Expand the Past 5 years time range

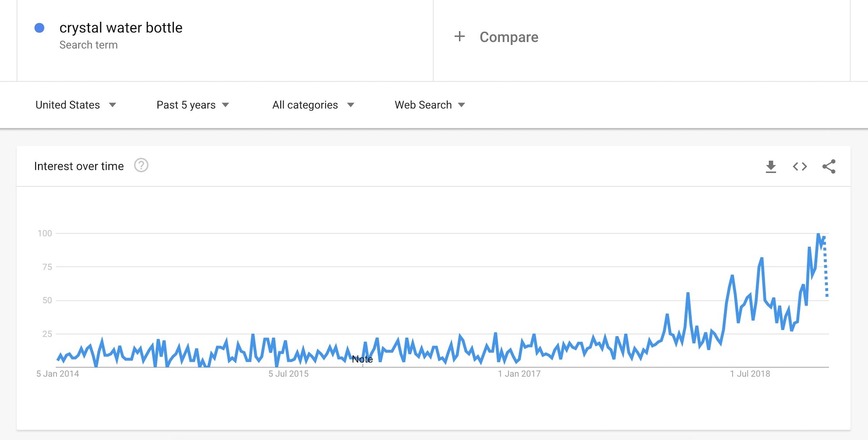tap(193, 105)
